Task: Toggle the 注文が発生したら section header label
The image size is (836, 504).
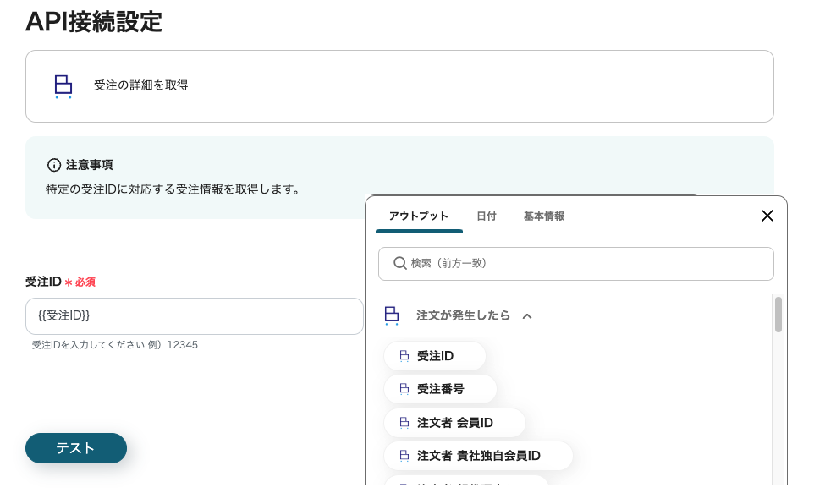Action: (x=463, y=315)
